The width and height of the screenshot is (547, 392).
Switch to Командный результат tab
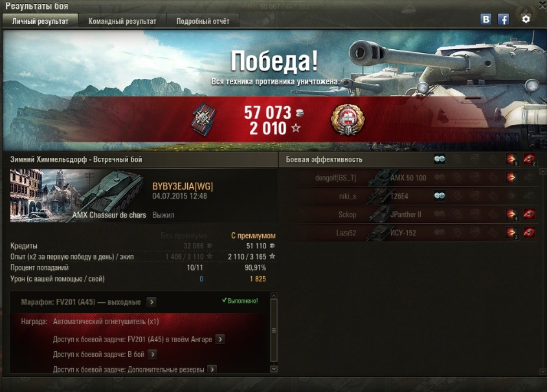[x=122, y=21]
